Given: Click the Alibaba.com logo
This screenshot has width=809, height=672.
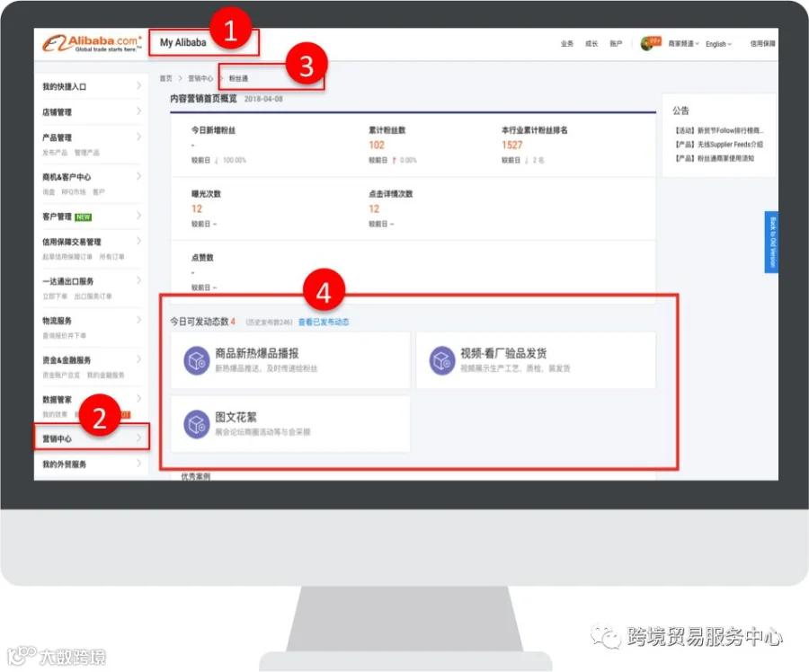Looking at the screenshot, I should pos(92,43).
